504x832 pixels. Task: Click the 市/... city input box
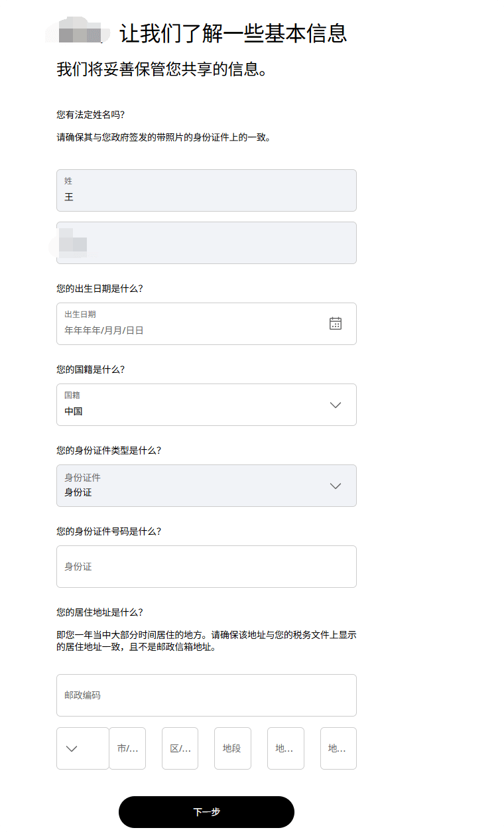tap(127, 748)
